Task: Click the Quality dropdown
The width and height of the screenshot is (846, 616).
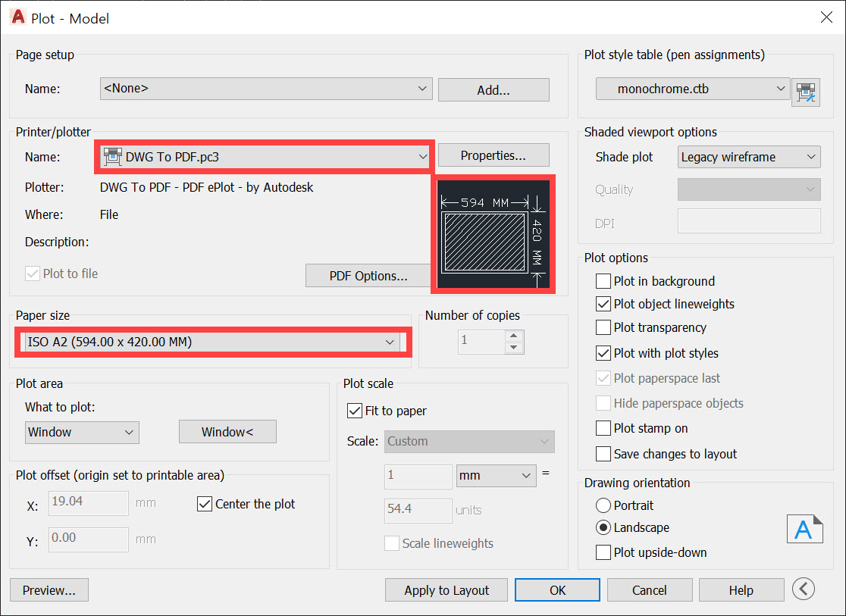Action: click(x=749, y=189)
